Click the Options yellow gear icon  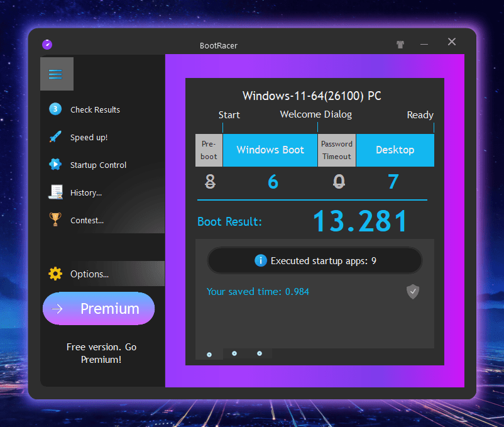coord(55,274)
